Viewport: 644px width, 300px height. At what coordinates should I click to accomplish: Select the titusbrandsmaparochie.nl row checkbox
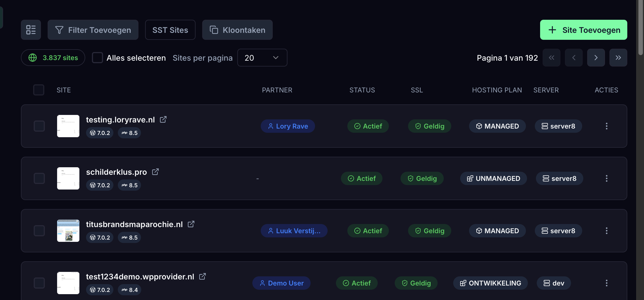(x=39, y=231)
